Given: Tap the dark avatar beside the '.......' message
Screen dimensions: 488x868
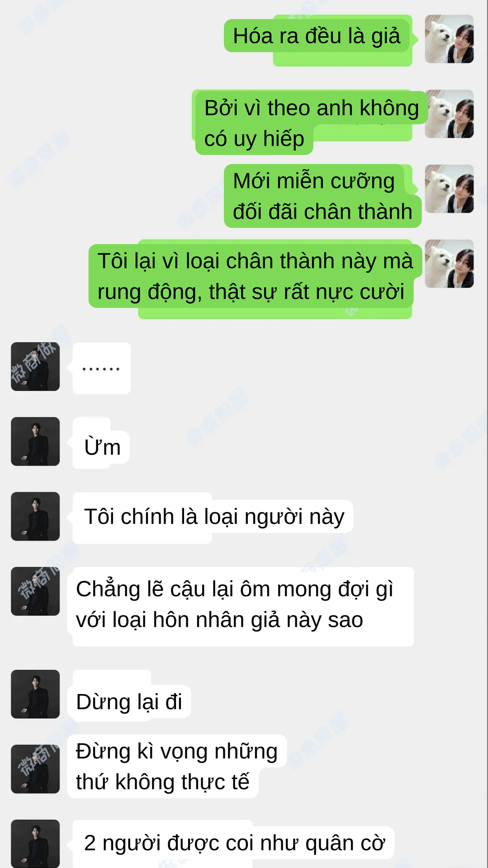Looking at the screenshot, I should [x=35, y=367].
